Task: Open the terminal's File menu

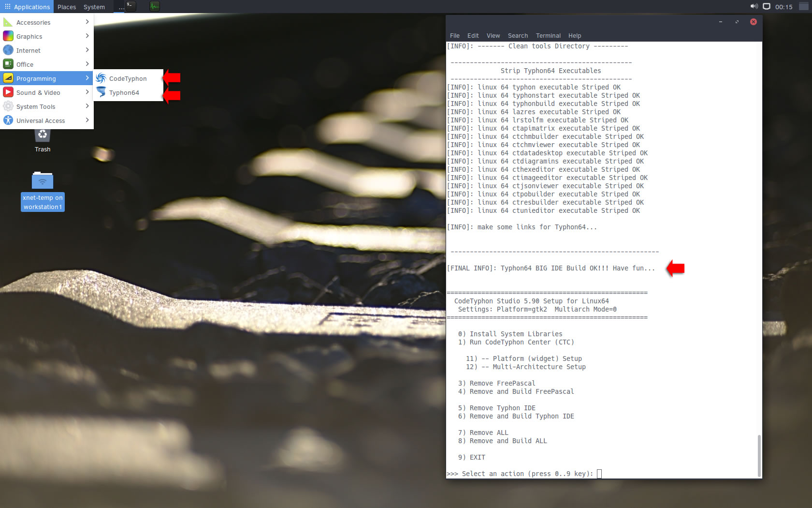Action: pyautogui.click(x=454, y=35)
